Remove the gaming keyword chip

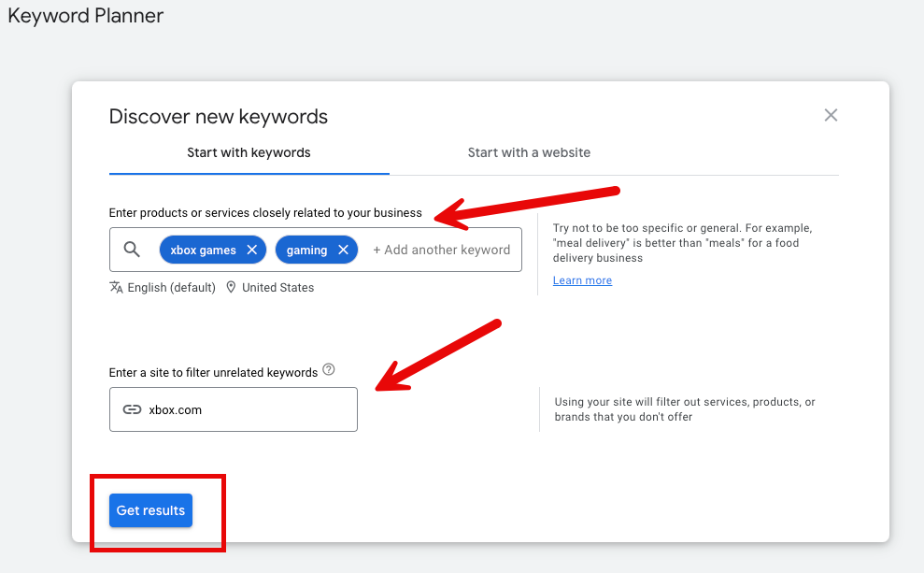pyautogui.click(x=344, y=250)
